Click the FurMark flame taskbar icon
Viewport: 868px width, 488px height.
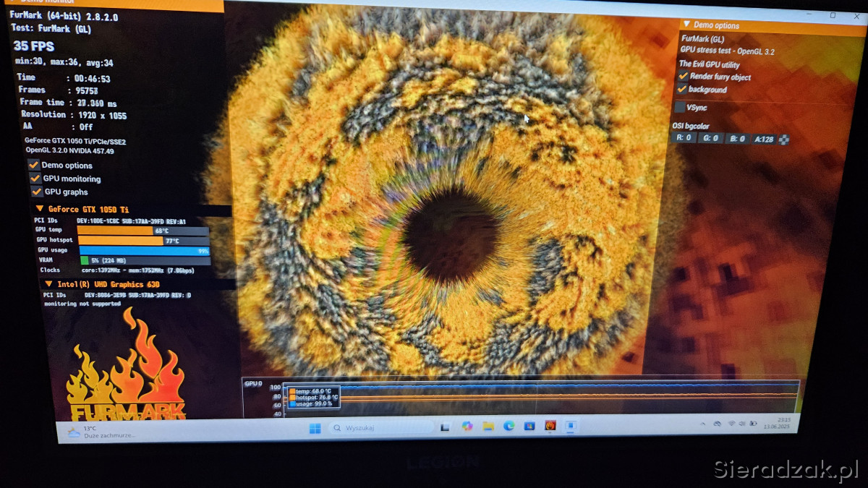(x=550, y=425)
